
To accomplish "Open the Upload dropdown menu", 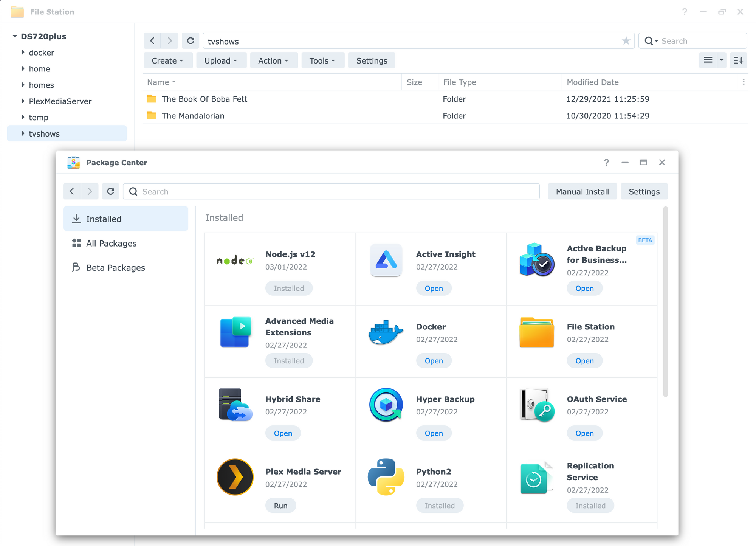I will pos(221,60).
